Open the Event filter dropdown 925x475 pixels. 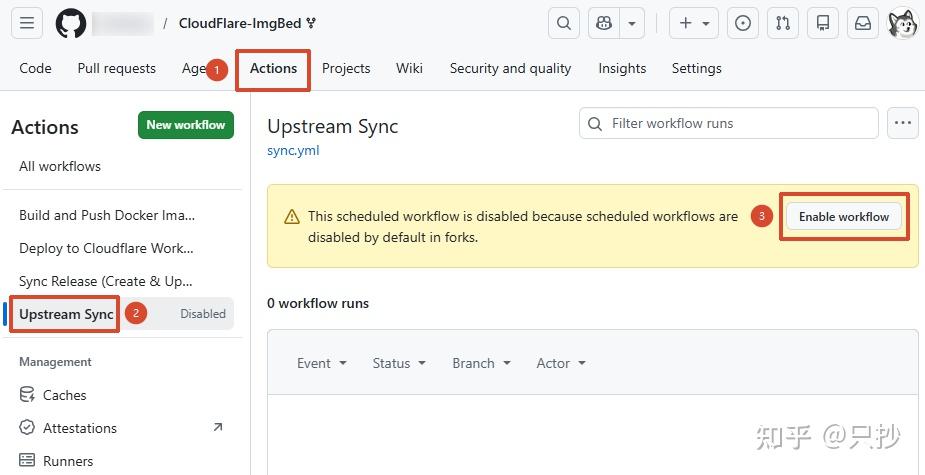(x=322, y=363)
